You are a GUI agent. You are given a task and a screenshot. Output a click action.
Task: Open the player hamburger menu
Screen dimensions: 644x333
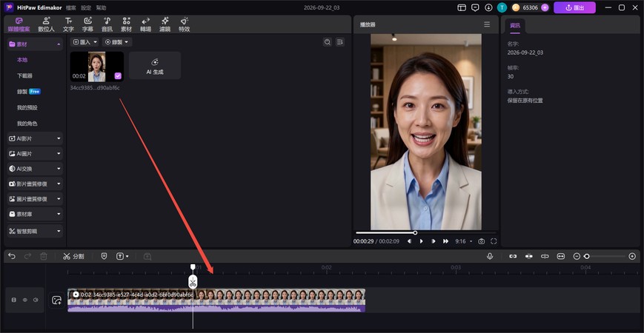[x=487, y=24]
